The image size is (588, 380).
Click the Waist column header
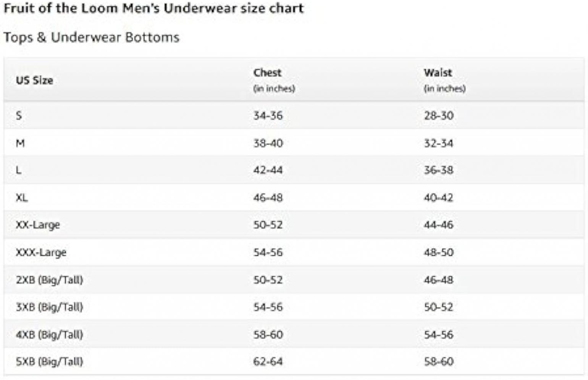coord(438,73)
